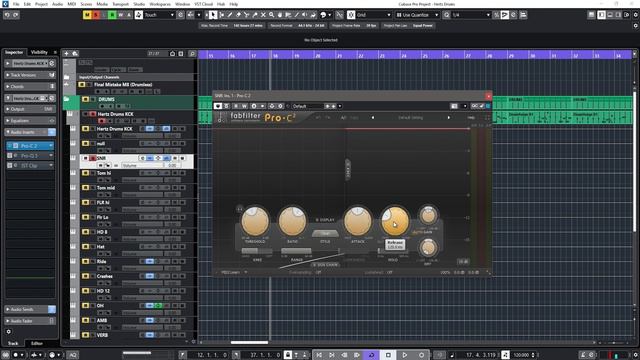The image size is (640, 360).
Task: Click previous preset arrow in Pro-C 2
Action: 373,118
